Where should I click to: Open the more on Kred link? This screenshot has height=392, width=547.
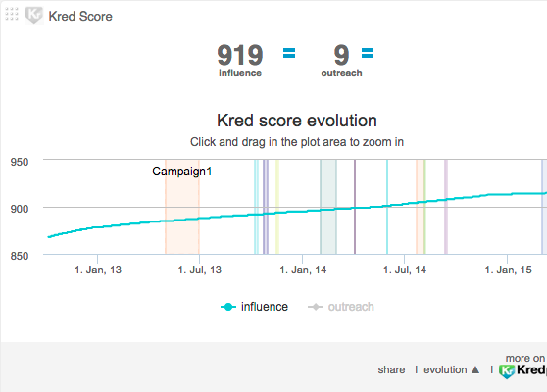523,367
